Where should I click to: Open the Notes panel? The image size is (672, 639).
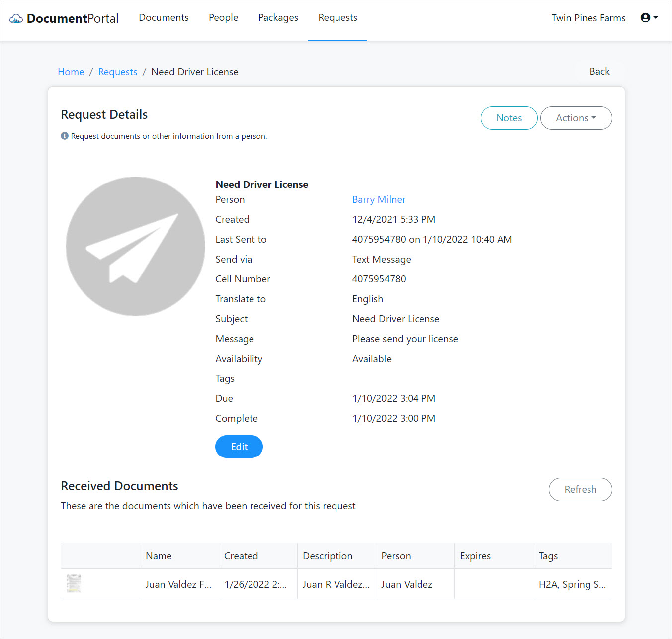coord(508,118)
